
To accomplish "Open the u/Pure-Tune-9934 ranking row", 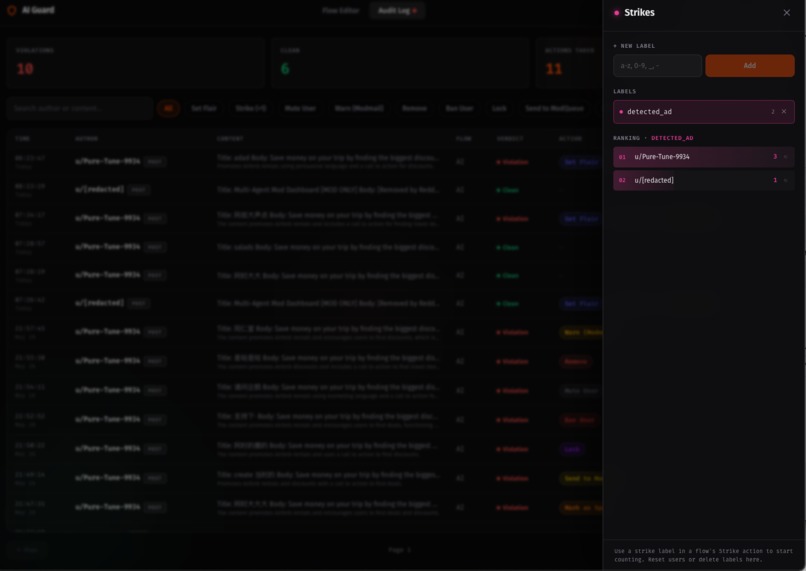I will [x=704, y=157].
